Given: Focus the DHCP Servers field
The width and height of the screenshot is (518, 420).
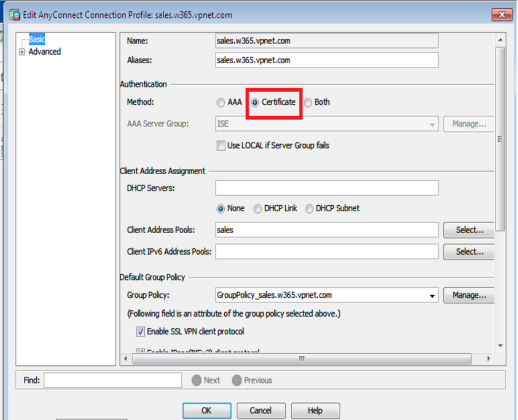Looking at the screenshot, I should 327,188.
